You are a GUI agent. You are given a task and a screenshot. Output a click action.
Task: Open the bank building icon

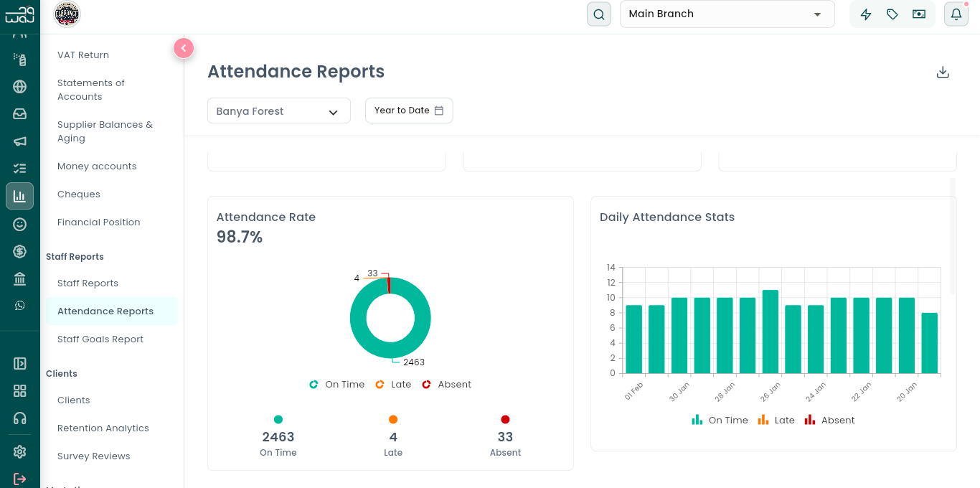[20, 278]
